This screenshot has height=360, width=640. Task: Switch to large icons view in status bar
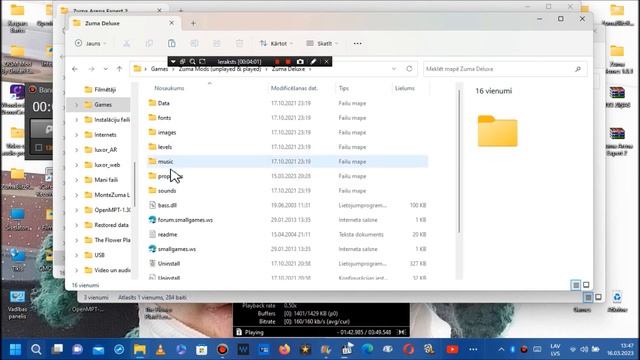point(586,285)
